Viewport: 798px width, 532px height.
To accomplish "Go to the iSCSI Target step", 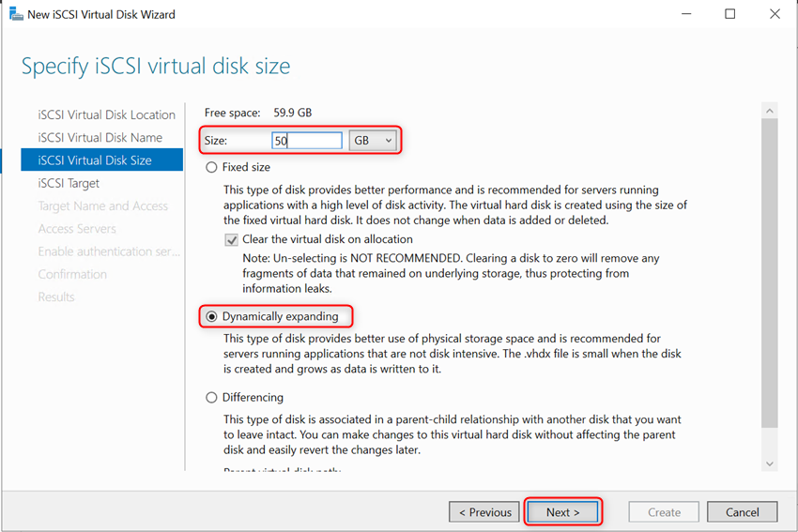I will (69, 183).
